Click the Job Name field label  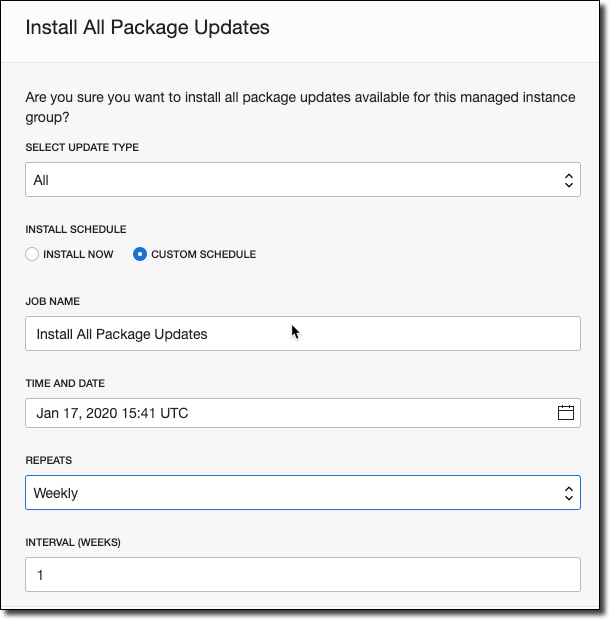53,301
